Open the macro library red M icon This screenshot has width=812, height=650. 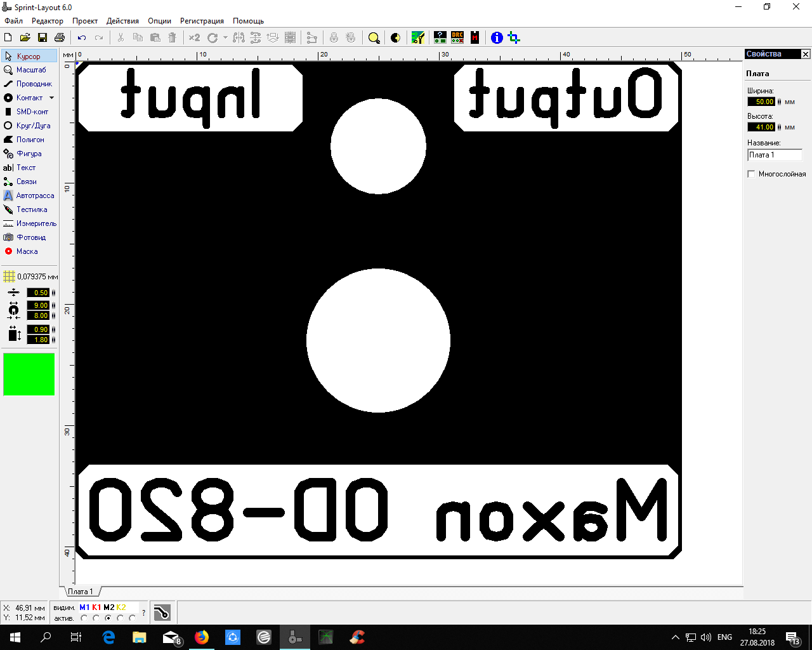[x=475, y=38]
